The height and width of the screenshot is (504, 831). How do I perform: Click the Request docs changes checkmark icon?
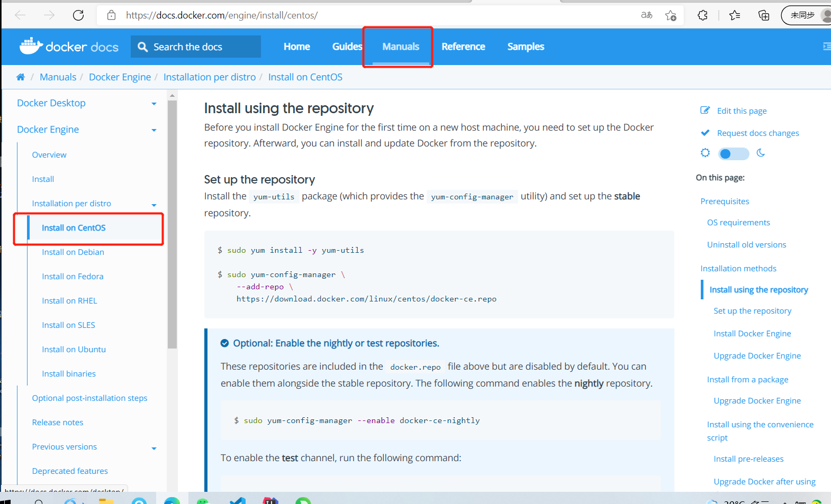[705, 133]
